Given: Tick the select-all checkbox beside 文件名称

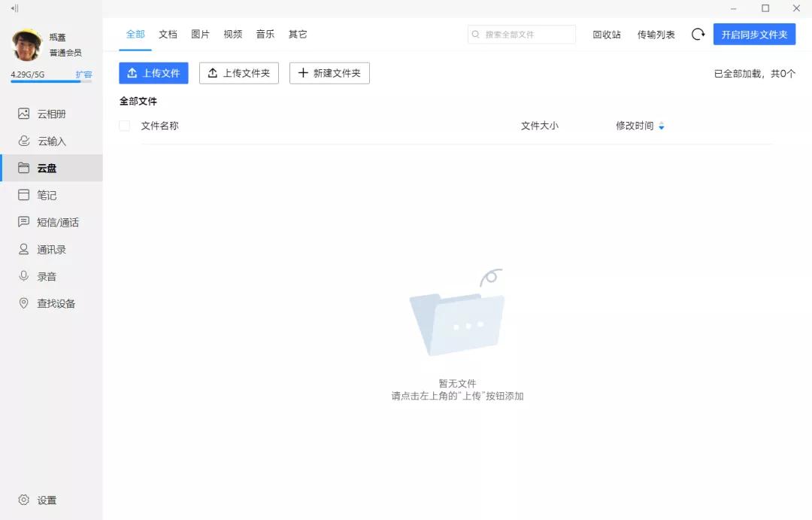Looking at the screenshot, I should click(x=125, y=126).
